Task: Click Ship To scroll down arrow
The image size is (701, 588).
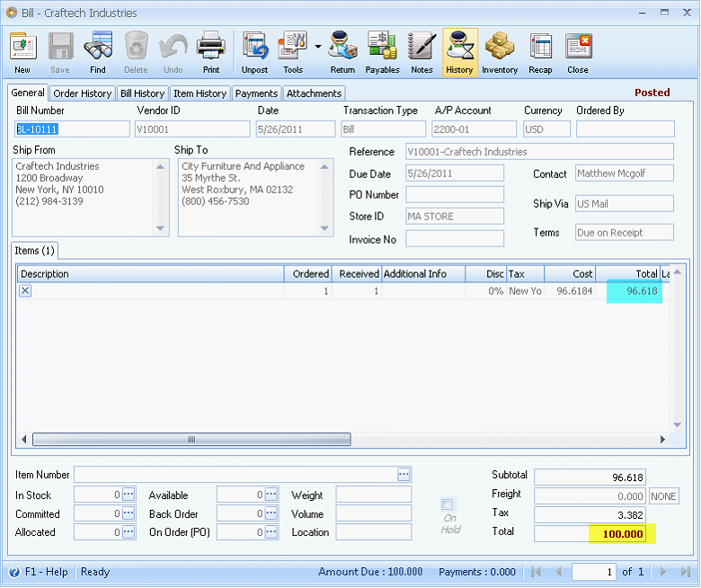Action: (324, 228)
